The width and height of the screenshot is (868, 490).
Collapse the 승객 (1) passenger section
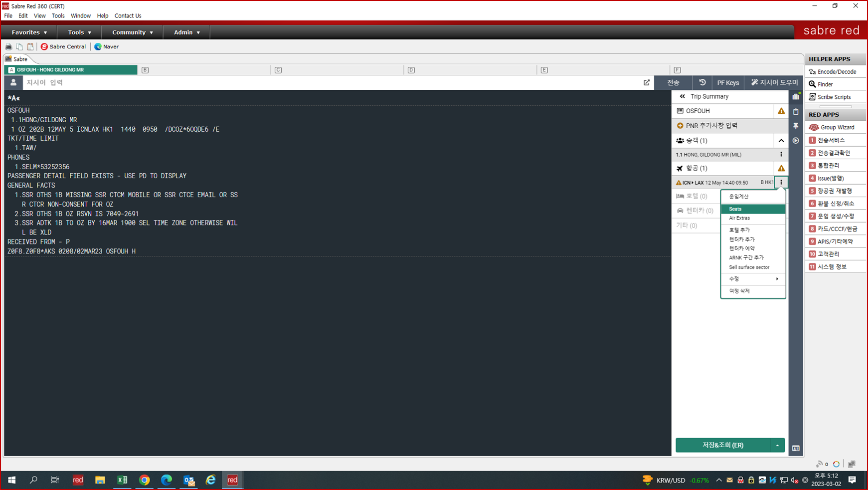pos(781,141)
